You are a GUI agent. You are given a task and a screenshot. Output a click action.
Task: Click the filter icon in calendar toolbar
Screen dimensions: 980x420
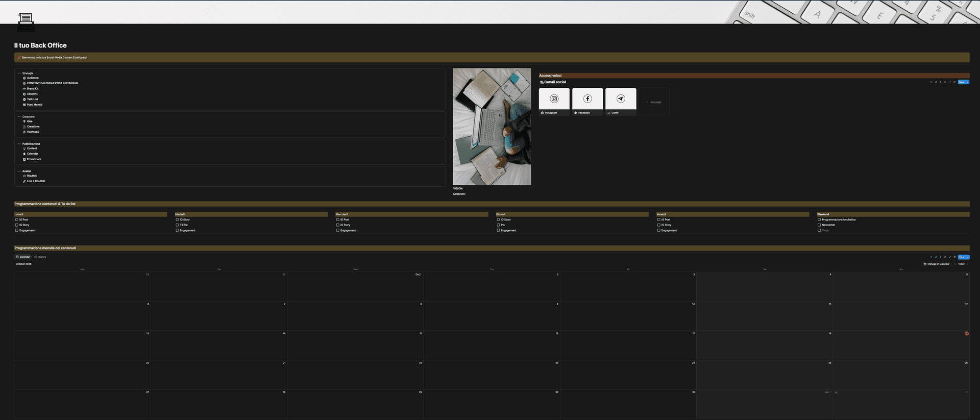(x=931, y=257)
